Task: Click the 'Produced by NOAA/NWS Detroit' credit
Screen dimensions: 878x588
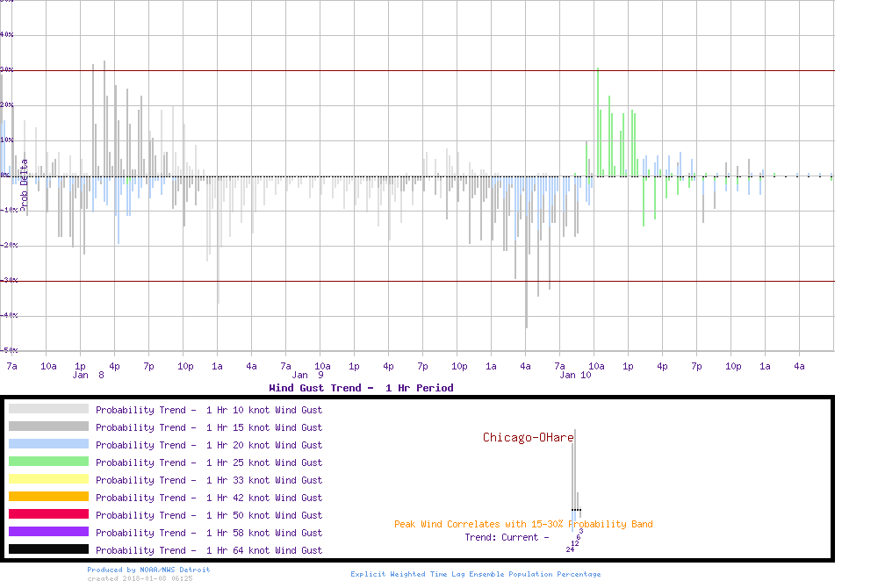Action: click(148, 570)
